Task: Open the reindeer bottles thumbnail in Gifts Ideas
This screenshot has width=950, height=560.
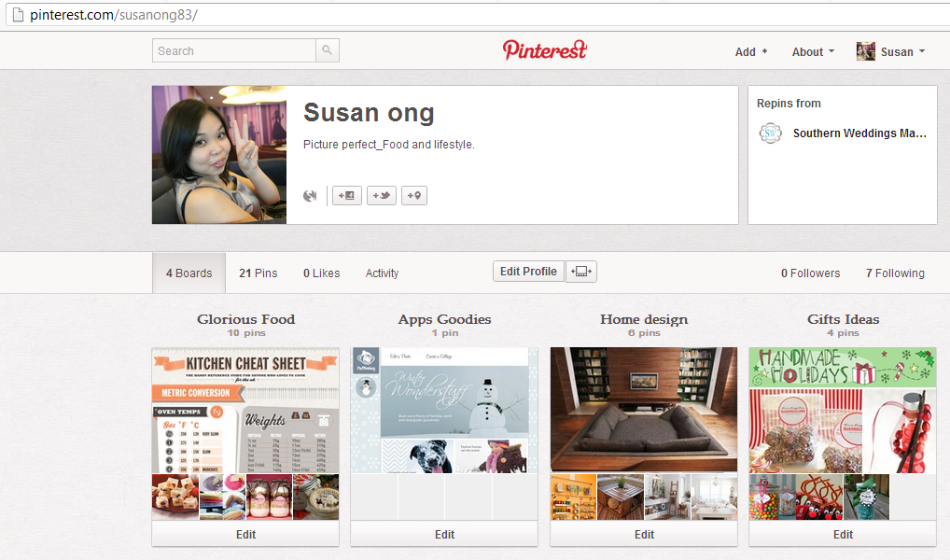Action: (x=819, y=497)
